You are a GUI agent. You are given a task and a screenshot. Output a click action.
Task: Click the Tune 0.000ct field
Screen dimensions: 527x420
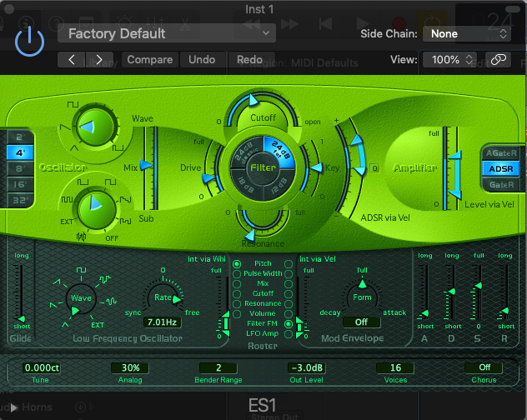[x=42, y=368]
